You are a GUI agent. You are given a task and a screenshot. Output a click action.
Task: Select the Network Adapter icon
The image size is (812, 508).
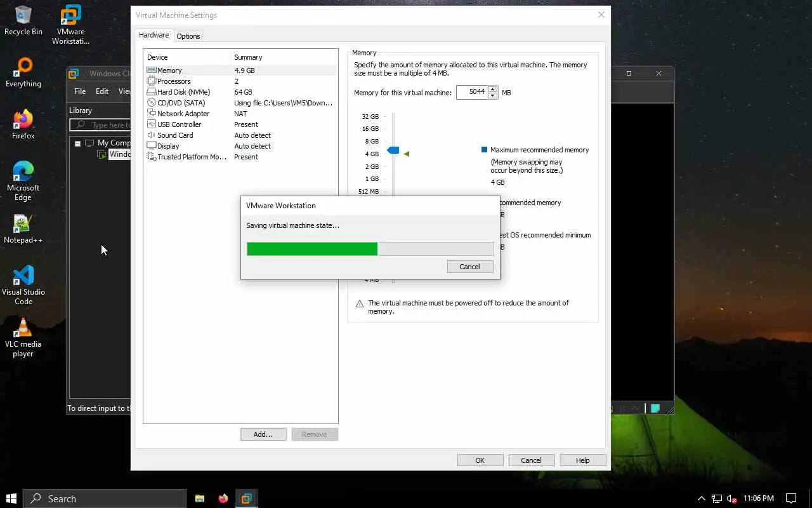(152, 114)
